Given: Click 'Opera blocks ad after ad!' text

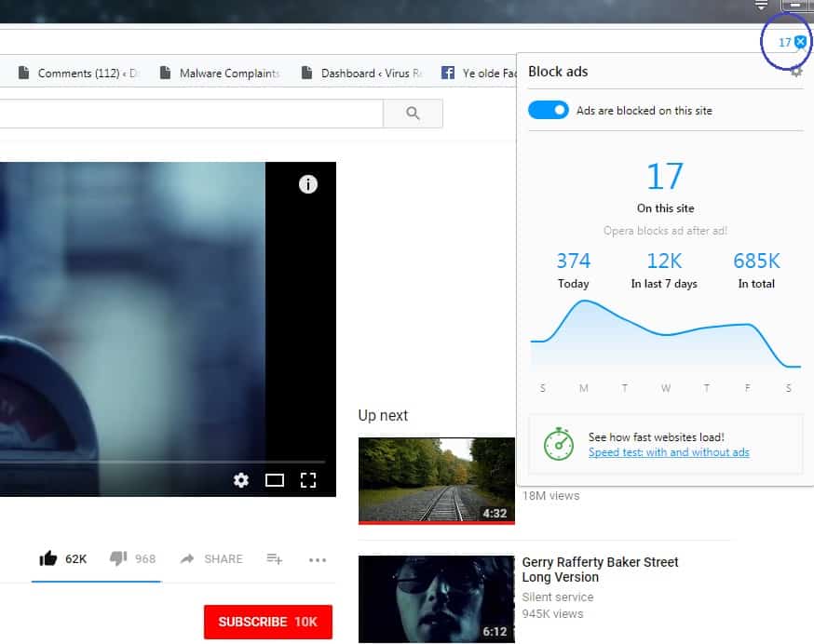Looking at the screenshot, I should (665, 231).
